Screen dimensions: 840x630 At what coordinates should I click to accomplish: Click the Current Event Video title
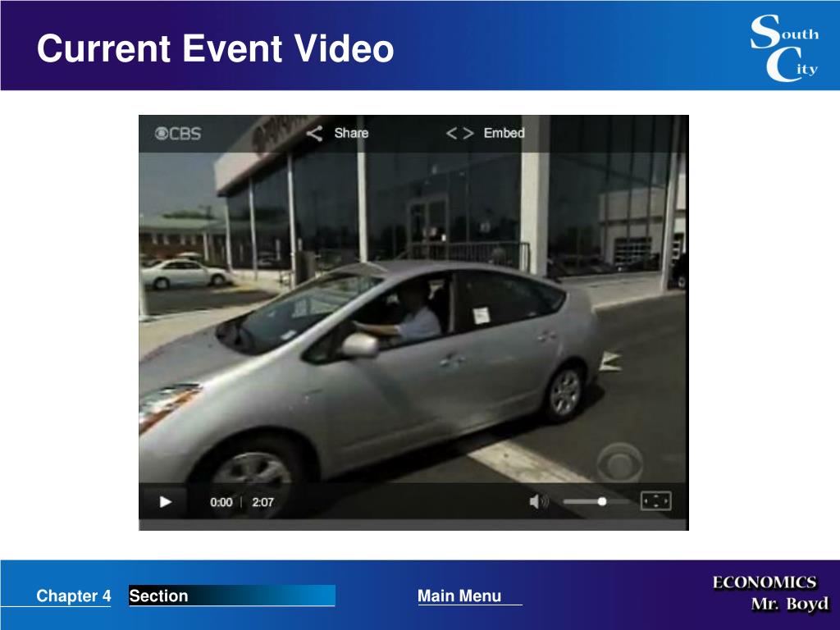216,48
